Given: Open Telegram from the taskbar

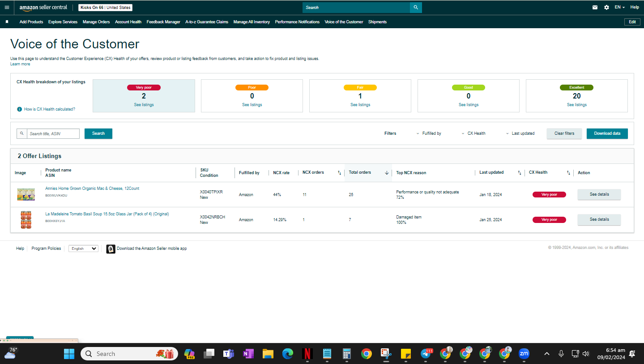Looking at the screenshot, I should [426, 354].
